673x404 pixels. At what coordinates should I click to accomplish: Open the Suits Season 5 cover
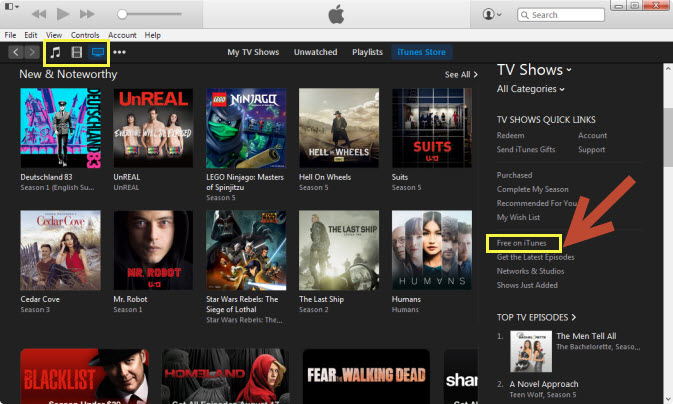pos(432,128)
